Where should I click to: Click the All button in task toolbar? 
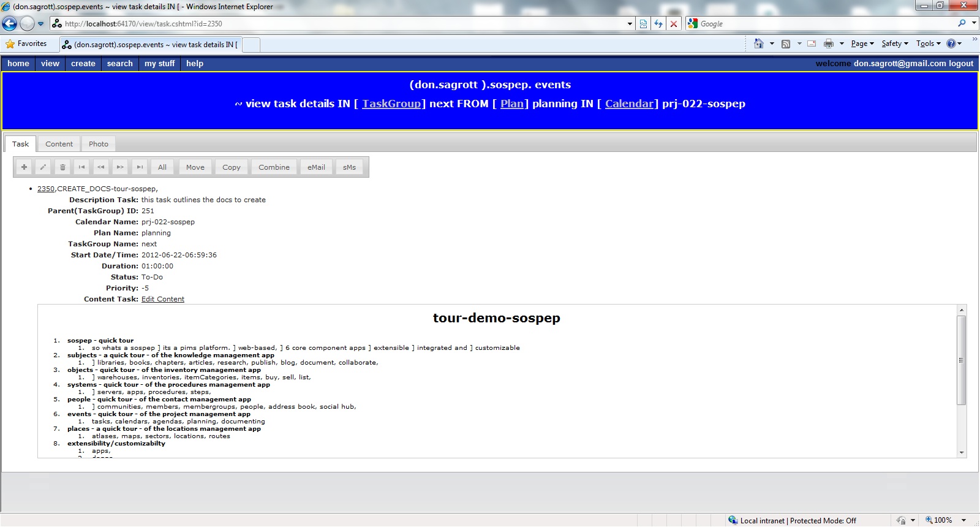pos(162,167)
